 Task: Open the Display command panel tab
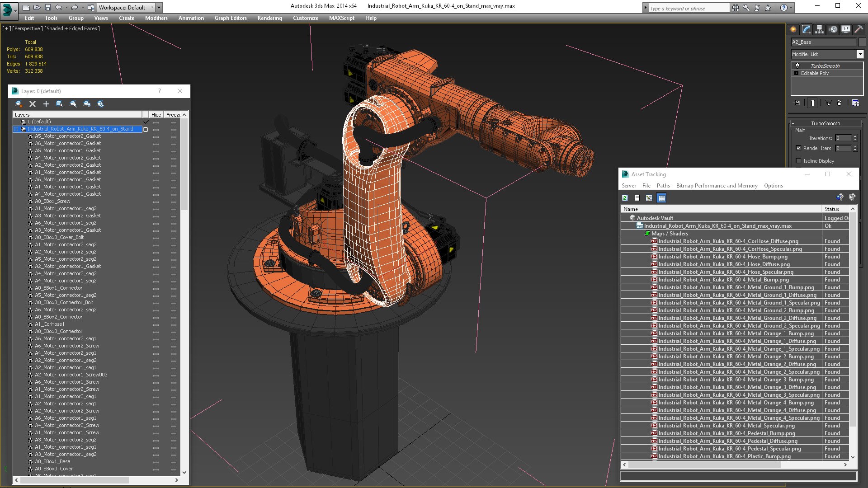pyautogui.click(x=846, y=29)
